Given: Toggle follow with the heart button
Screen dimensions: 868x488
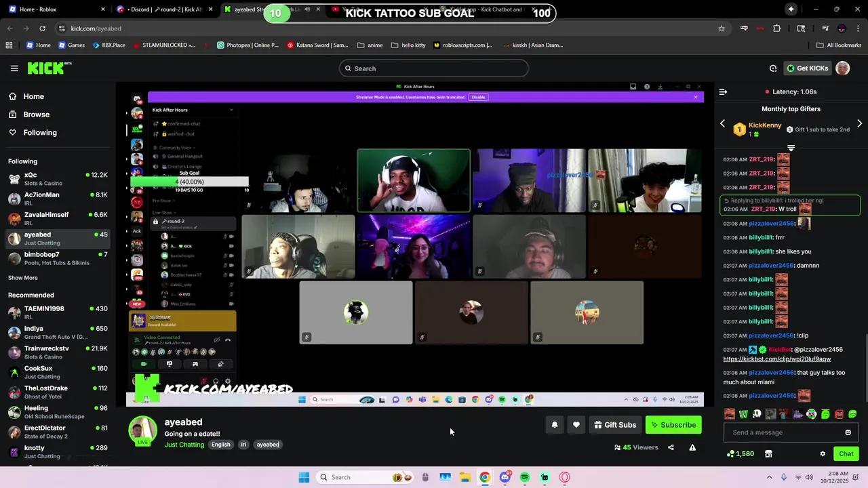Looking at the screenshot, I should pos(576,425).
